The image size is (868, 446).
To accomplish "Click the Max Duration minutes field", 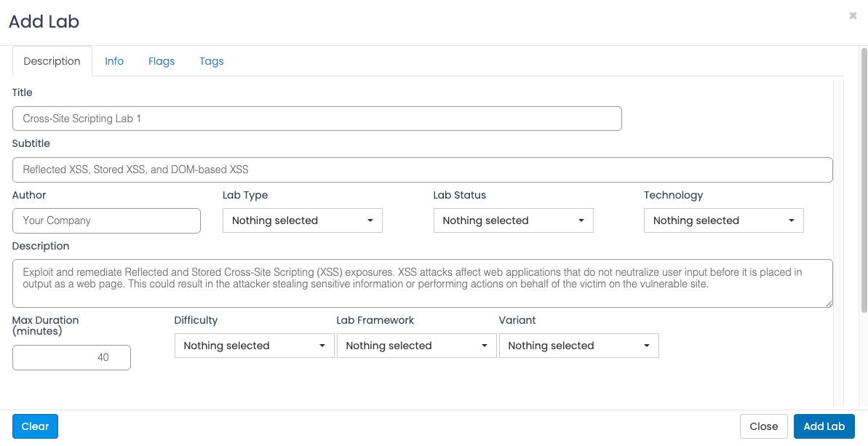I will pyautogui.click(x=71, y=357).
